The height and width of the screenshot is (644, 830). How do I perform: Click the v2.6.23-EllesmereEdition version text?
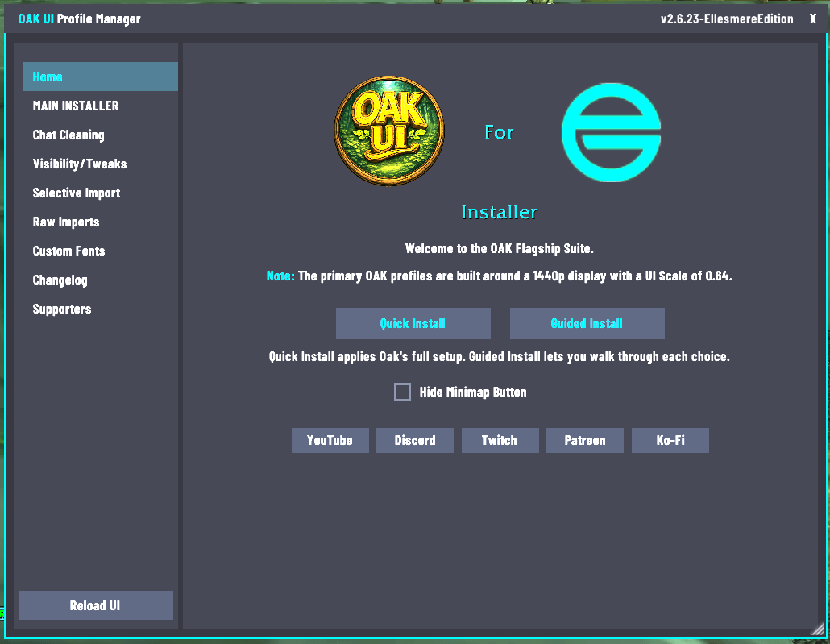coord(727,19)
